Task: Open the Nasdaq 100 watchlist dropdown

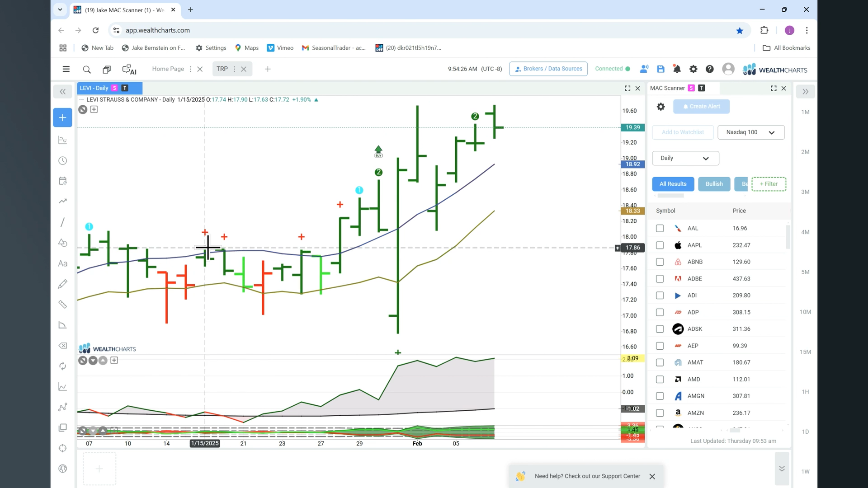Action: [751, 132]
